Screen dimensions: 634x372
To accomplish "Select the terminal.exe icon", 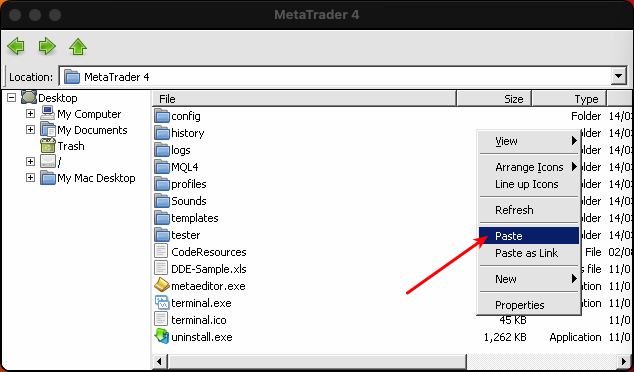I will (162, 302).
